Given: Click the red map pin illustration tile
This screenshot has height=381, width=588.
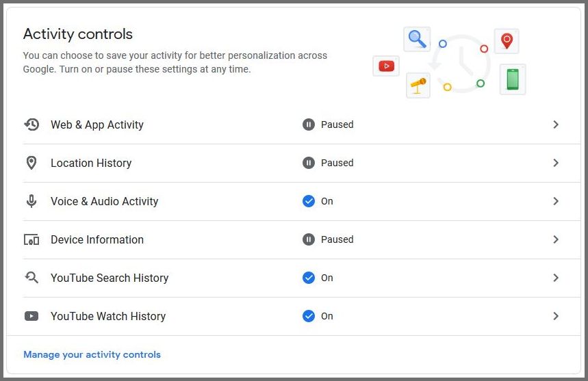Looking at the screenshot, I should [x=507, y=41].
